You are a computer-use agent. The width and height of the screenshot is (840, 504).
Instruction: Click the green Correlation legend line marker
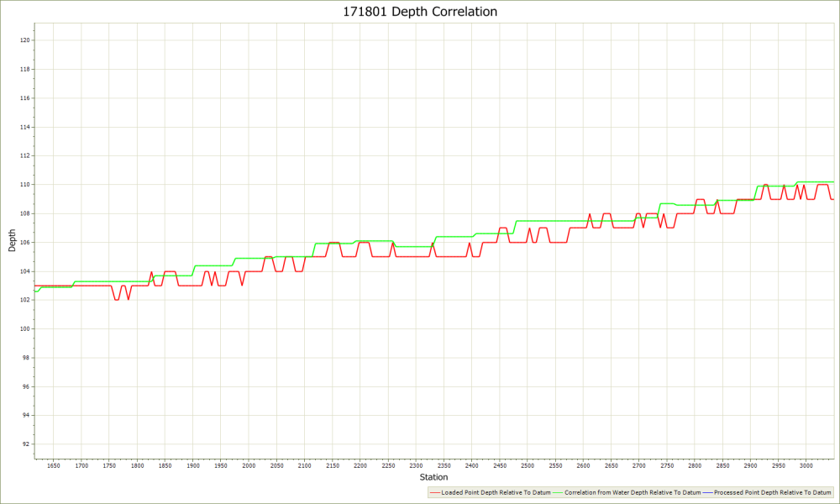tap(560, 492)
